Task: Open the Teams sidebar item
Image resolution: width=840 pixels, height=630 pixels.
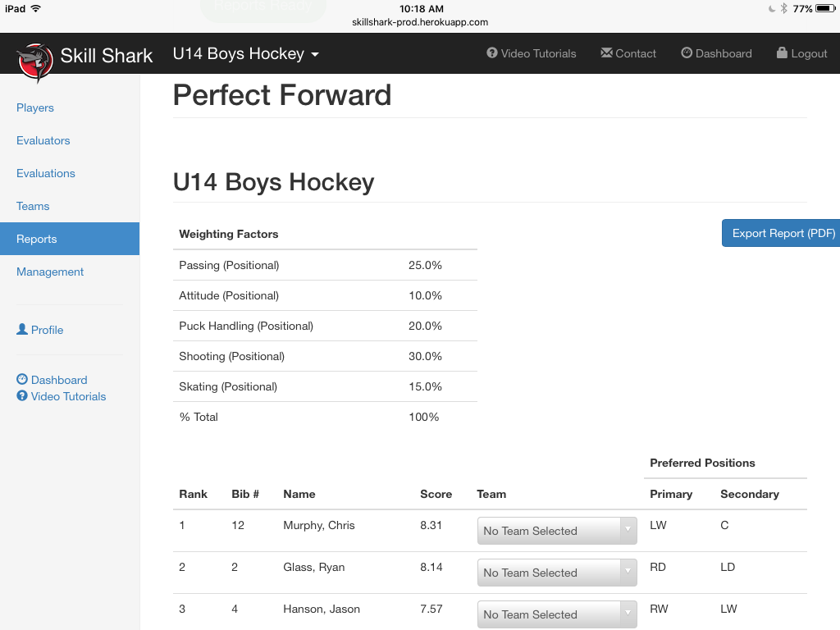Action: pos(33,206)
